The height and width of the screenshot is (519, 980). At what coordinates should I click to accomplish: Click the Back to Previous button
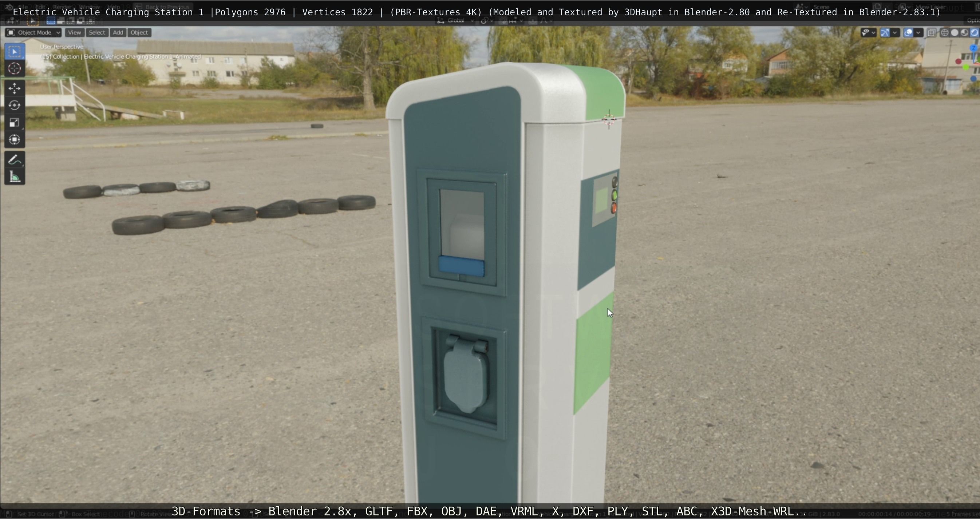coord(163,7)
